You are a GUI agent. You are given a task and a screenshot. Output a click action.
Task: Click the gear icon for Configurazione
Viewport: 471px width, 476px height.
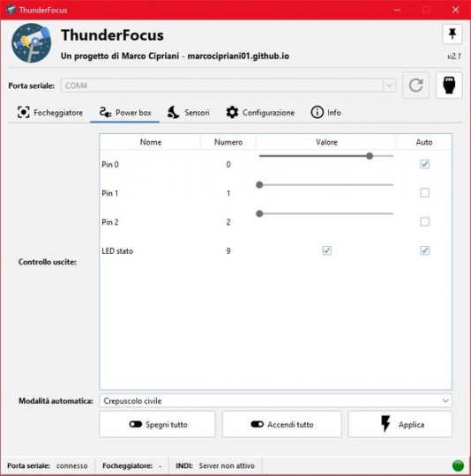(232, 112)
